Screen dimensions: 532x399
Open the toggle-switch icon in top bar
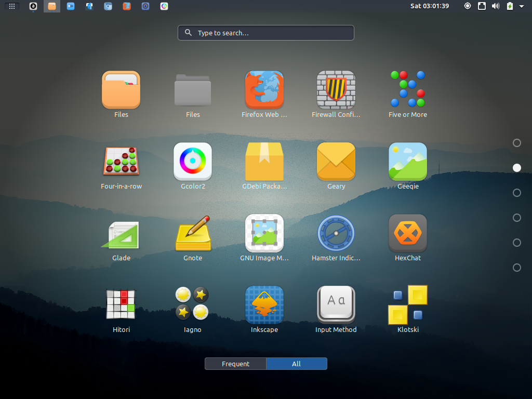tap(71, 6)
